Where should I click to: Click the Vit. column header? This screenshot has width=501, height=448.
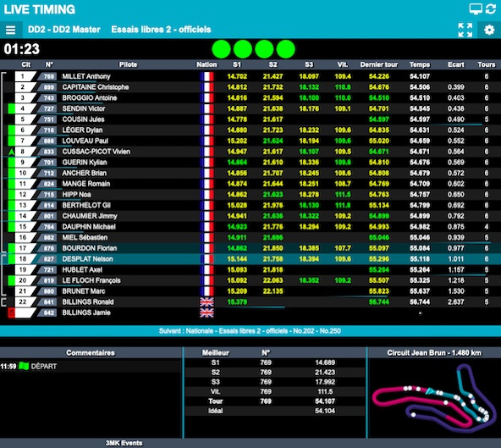point(343,64)
